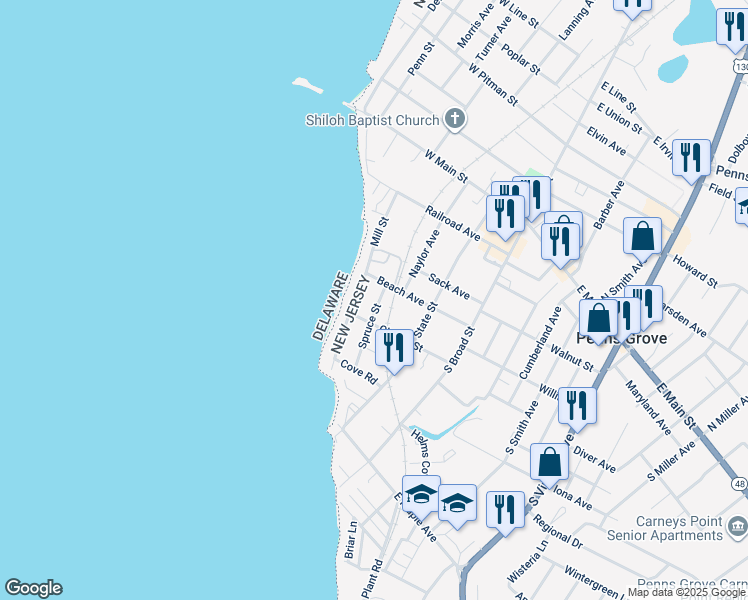
Task: Click the Shiloh Baptist Church marker icon
Action: click(x=455, y=119)
